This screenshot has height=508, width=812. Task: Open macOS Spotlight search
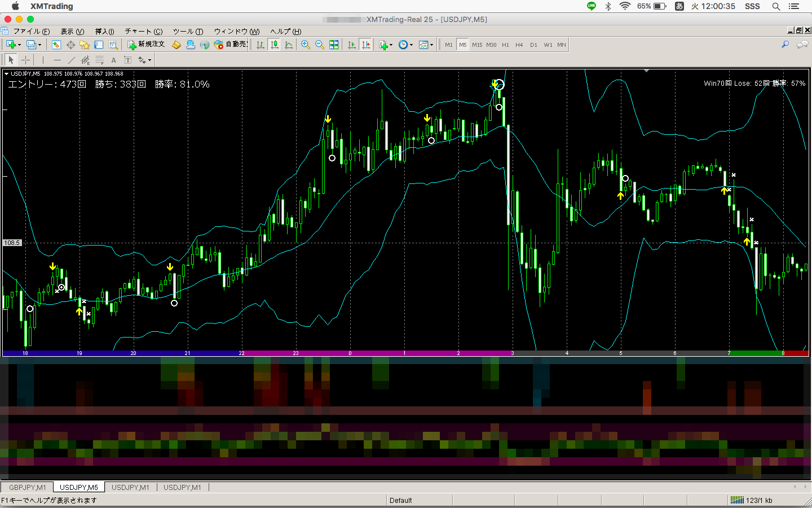click(776, 6)
